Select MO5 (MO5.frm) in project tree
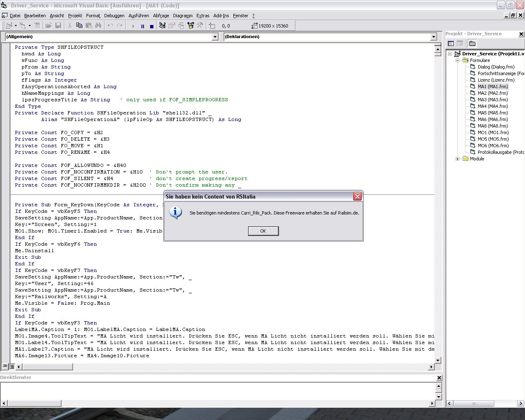Viewport: 525px width, 420px height. point(493,139)
